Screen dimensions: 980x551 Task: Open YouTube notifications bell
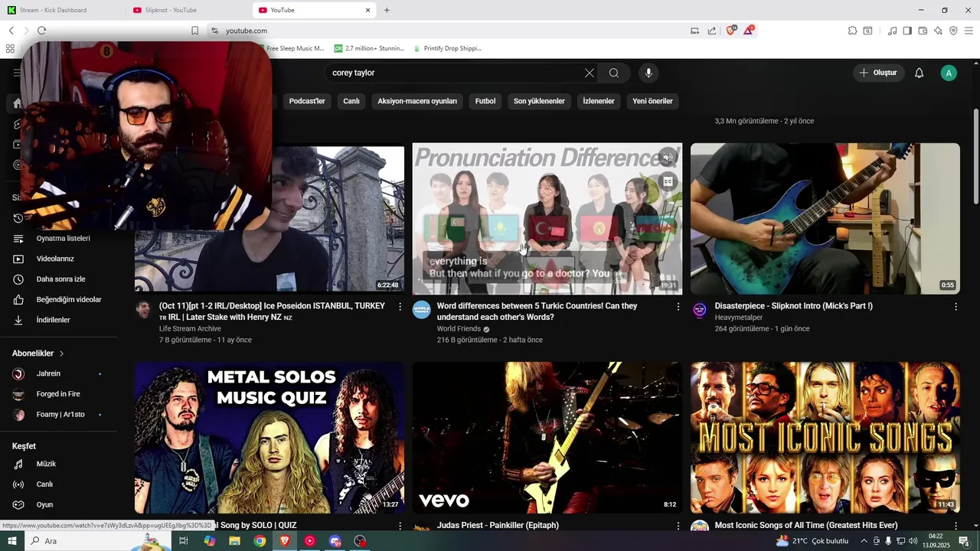point(920,73)
